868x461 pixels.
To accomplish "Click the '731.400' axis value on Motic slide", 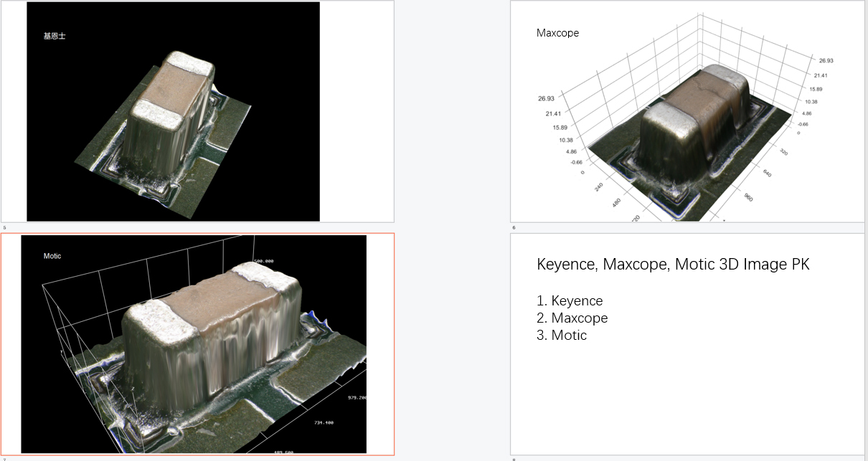I will tap(324, 423).
